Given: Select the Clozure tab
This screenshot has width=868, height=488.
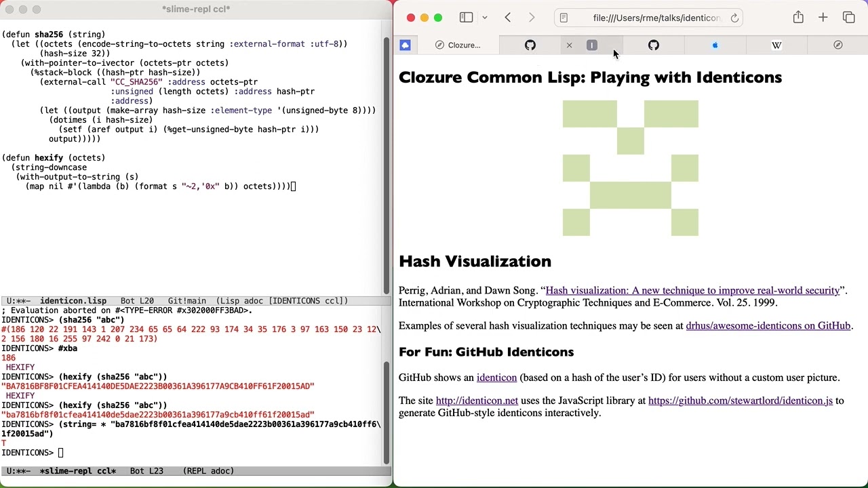Looking at the screenshot, I should coord(458,45).
